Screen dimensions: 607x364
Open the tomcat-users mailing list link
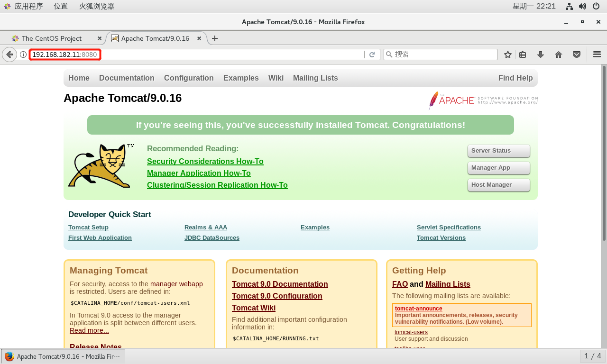[411, 332]
